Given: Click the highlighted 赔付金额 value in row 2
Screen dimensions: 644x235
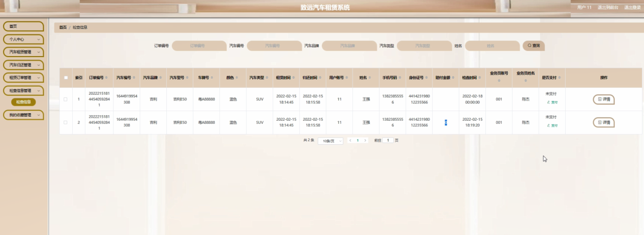Looking at the screenshot, I should coord(446,122).
